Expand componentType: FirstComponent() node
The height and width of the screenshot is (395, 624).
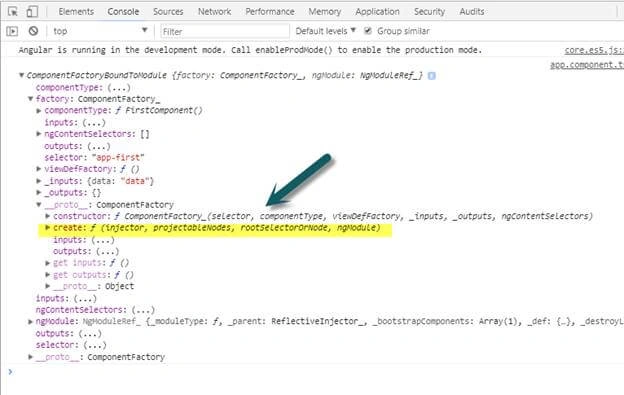39,111
